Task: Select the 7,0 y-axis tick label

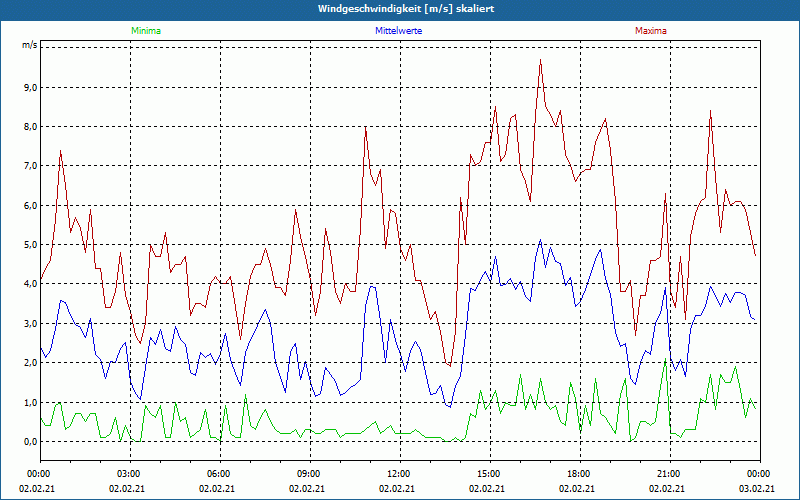Action: [29, 166]
